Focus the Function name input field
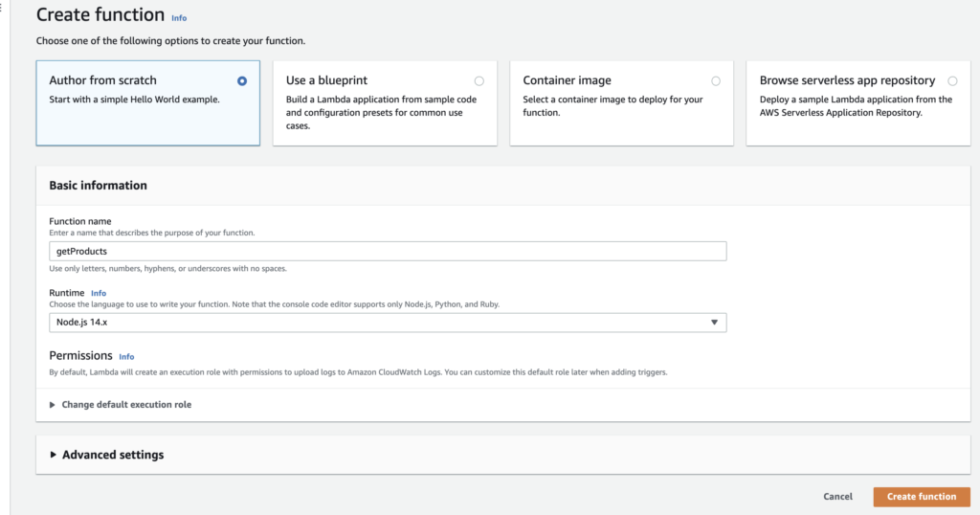 (x=388, y=251)
